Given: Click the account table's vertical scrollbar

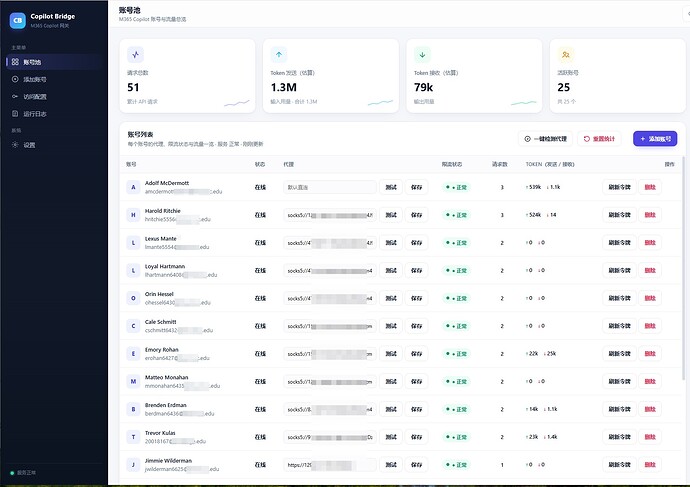Looking at the screenshot, I should point(683,268).
